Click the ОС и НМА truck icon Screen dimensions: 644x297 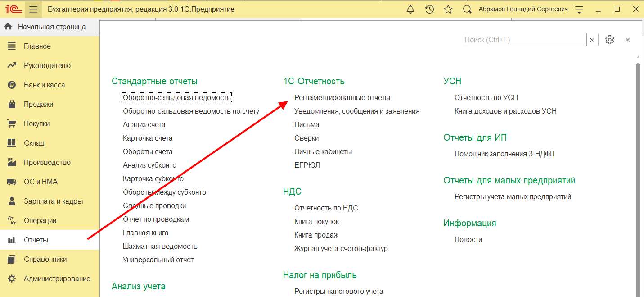point(12,182)
